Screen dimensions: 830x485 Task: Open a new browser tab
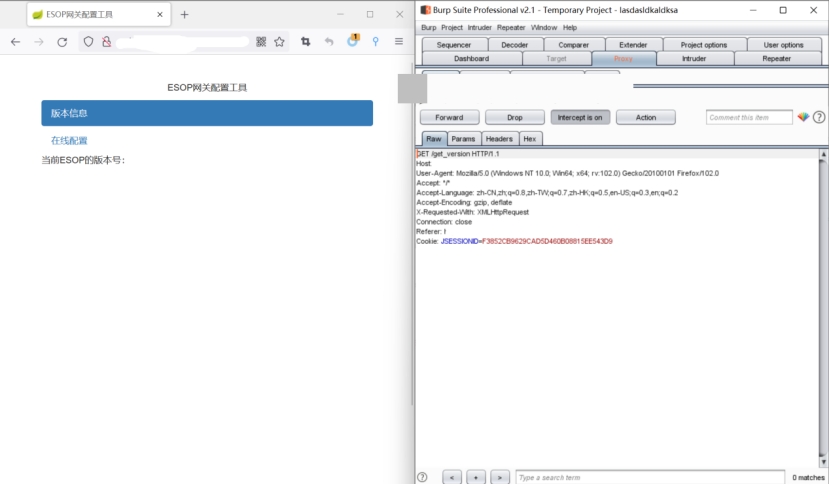pyautogui.click(x=184, y=15)
